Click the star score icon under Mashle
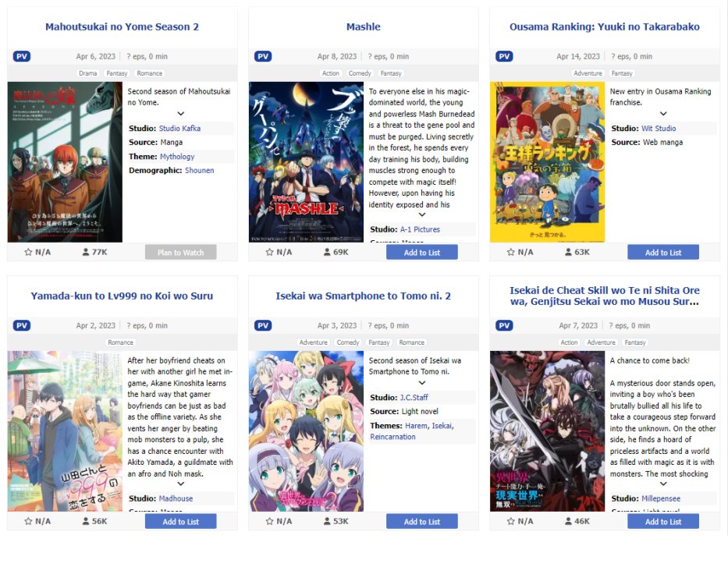Image resolution: width=728 pixels, height=585 pixels. tap(269, 252)
